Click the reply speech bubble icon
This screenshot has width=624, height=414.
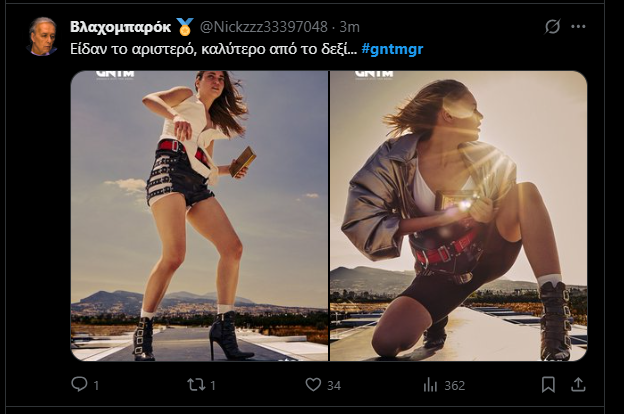[80, 384]
